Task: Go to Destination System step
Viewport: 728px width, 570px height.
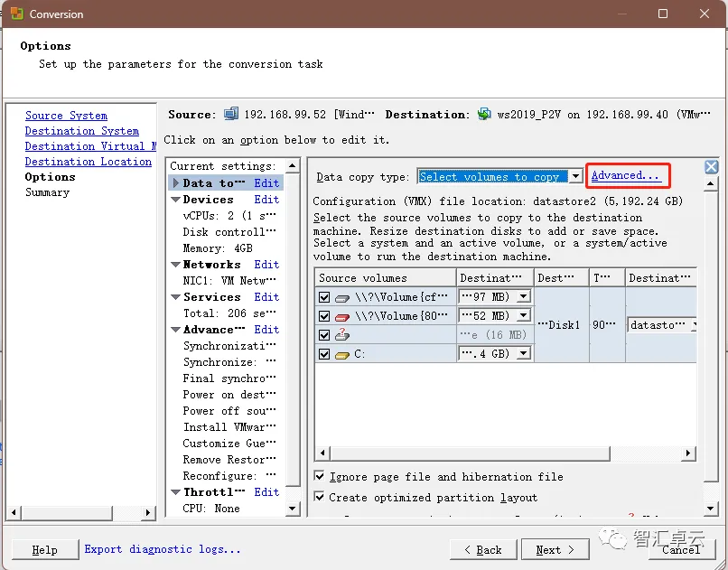Action: [x=81, y=131]
